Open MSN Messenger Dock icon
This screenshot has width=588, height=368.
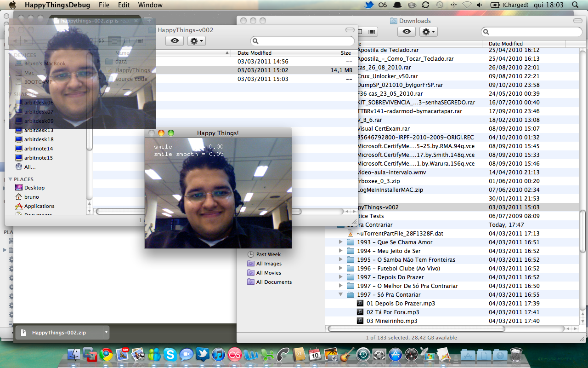[154, 354]
